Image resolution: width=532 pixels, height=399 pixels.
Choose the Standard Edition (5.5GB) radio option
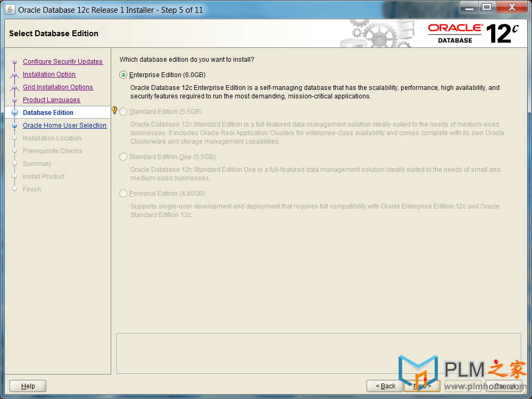tap(123, 112)
